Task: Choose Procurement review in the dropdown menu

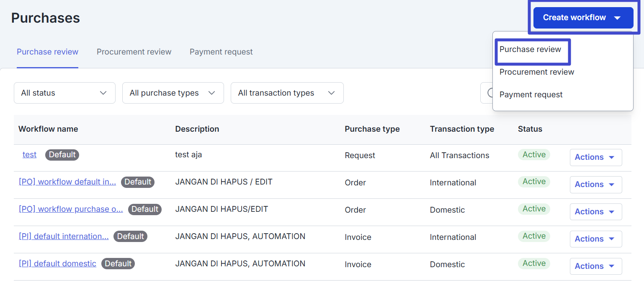Action: click(536, 72)
